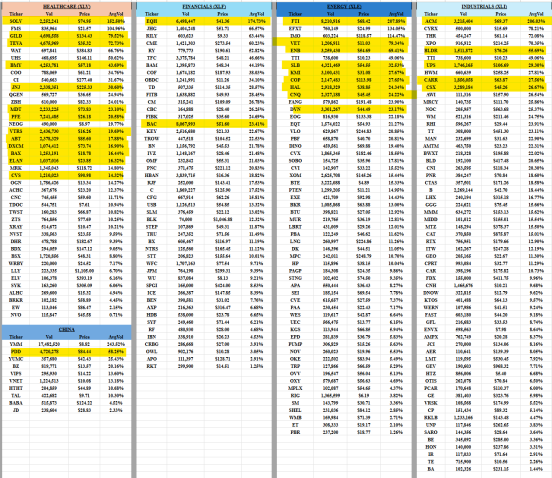Click the BABA ticker cell
Image resolution: width=552 pixels, height=478 pixels.
pyautogui.click(x=16, y=403)
